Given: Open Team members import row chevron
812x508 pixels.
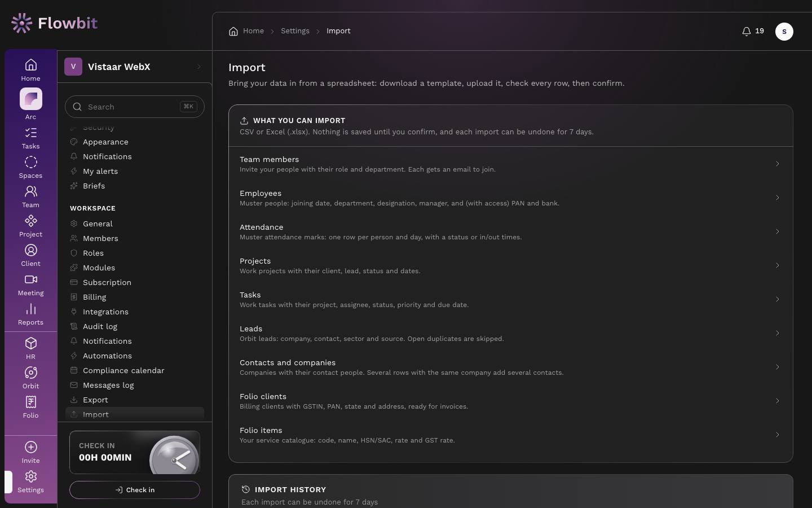Looking at the screenshot, I should tap(777, 164).
